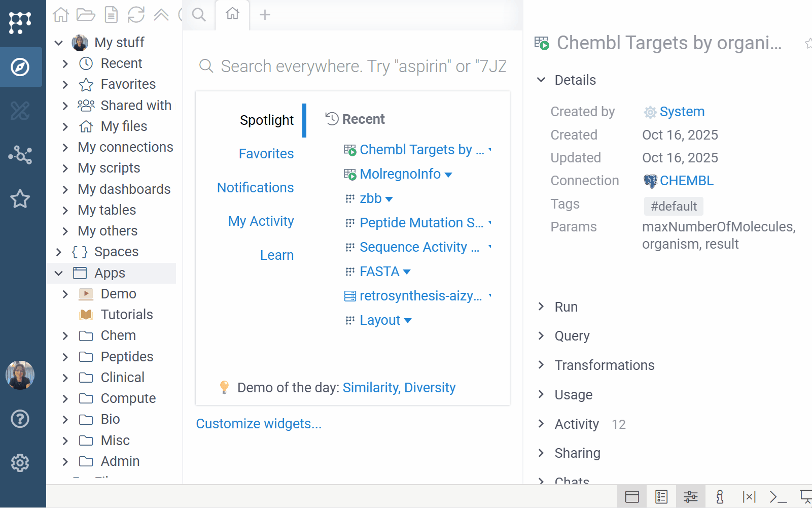Click the help question mark icon
Viewport: 812px width, 508px height.
coord(20,419)
